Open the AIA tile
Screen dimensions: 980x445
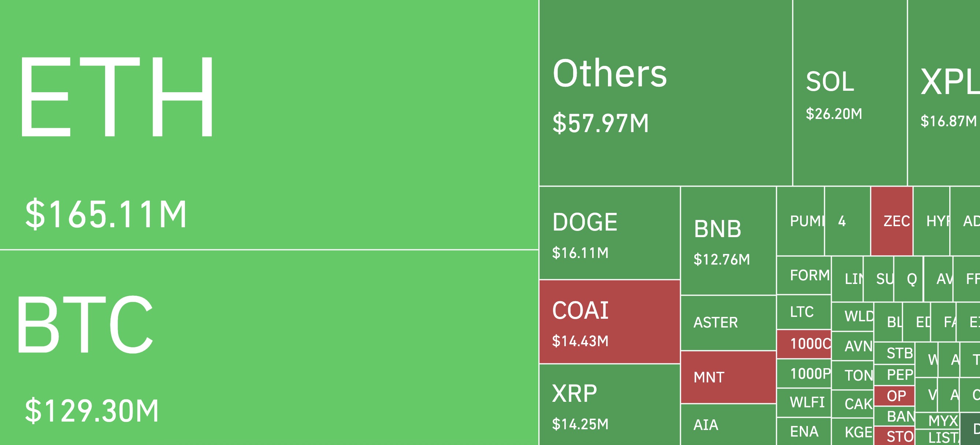coord(728,425)
